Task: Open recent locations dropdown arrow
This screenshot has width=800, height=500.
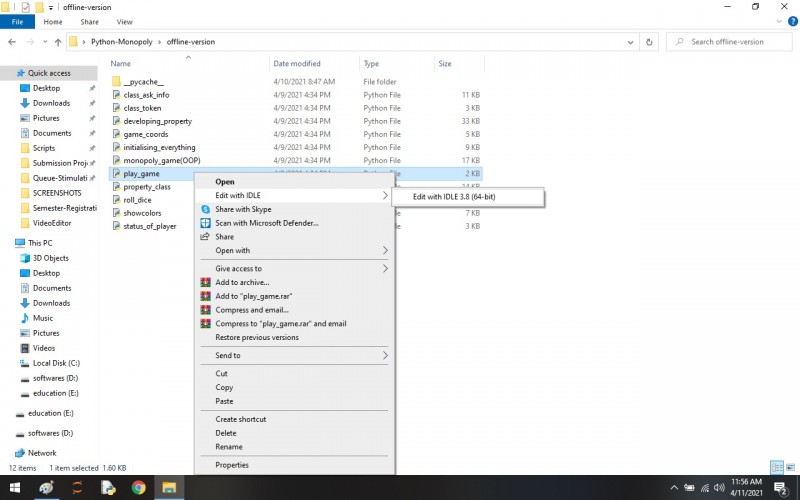Action: click(45, 42)
